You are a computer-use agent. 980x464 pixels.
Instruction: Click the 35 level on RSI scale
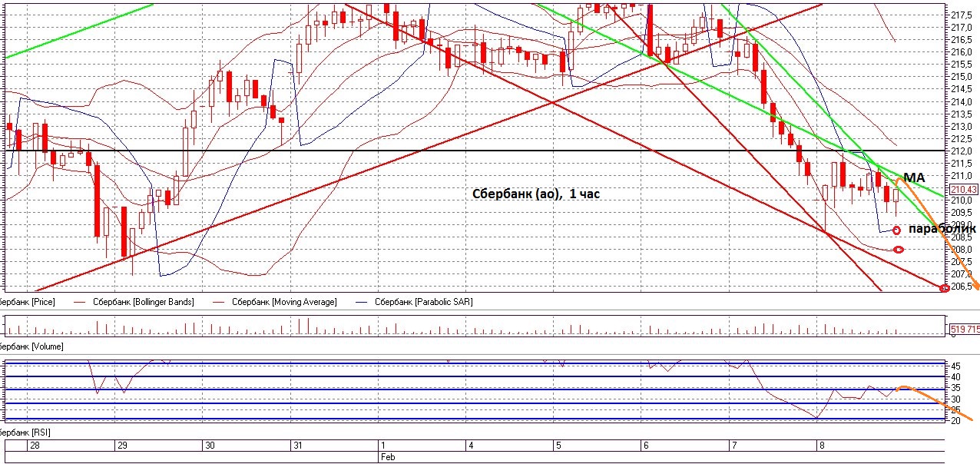point(957,388)
